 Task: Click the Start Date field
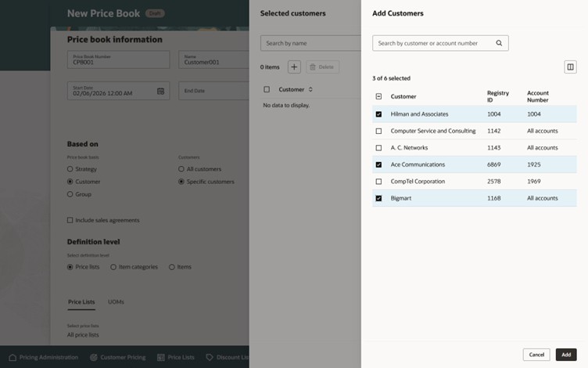click(119, 91)
